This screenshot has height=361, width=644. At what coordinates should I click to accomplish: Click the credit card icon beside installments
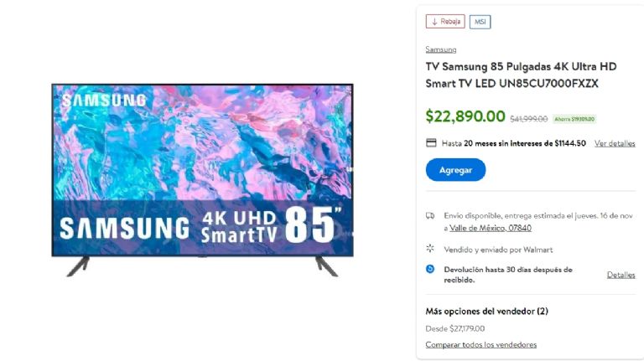pyautogui.click(x=431, y=142)
